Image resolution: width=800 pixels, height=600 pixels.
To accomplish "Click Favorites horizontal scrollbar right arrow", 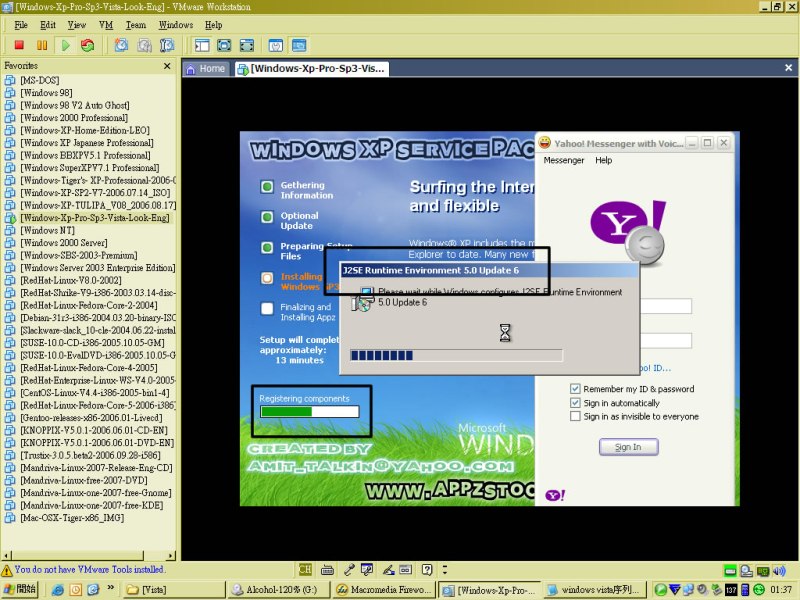I will (170, 555).
